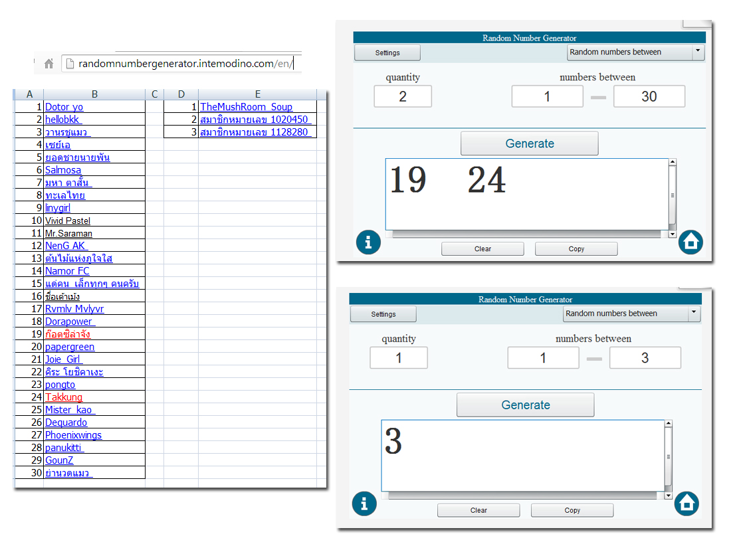Click the row number 19 cell
Image resolution: width=737 pixels, height=560 pixels.
pos(29,334)
